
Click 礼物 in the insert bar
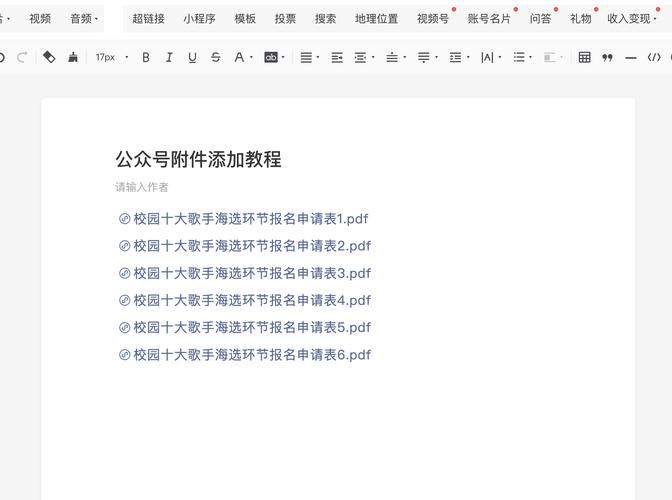pos(580,18)
